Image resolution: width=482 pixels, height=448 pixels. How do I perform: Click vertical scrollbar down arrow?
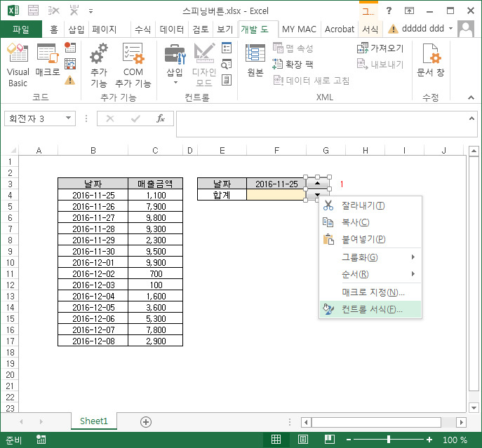pos(474,408)
